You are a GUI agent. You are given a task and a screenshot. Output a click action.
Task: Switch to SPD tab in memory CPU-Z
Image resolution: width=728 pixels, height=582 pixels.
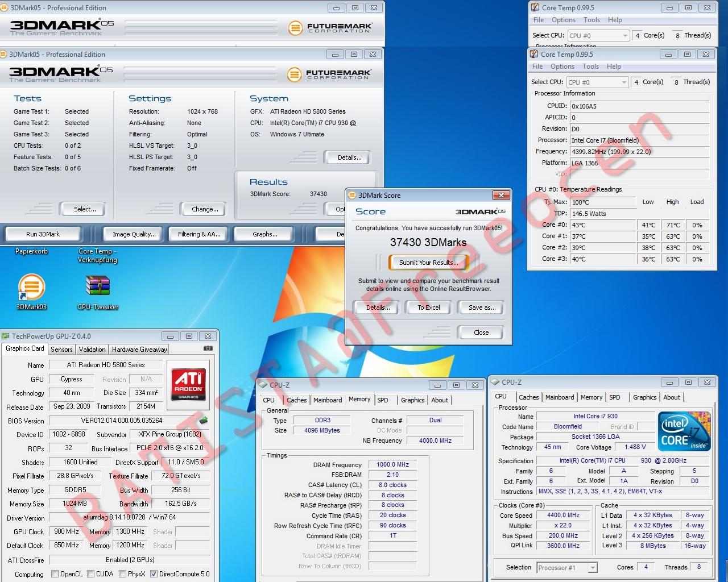[383, 400]
